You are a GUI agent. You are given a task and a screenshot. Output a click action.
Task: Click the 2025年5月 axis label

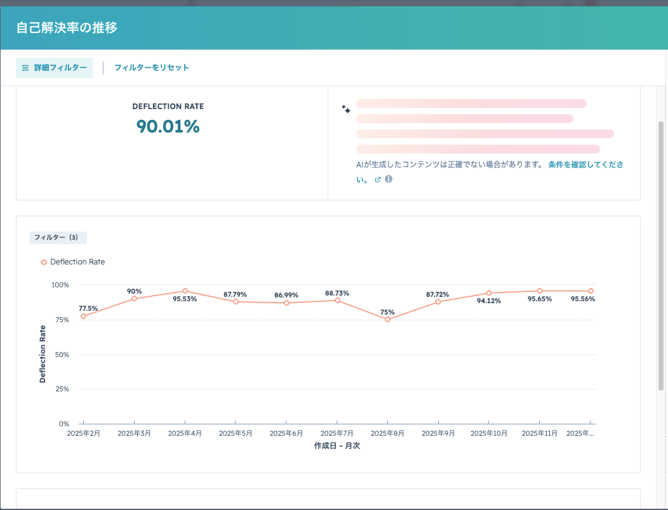point(236,433)
